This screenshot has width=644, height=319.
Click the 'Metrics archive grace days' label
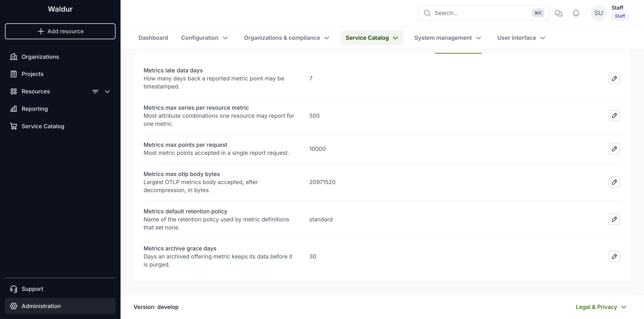pyautogui.click(x=180, y=249)
